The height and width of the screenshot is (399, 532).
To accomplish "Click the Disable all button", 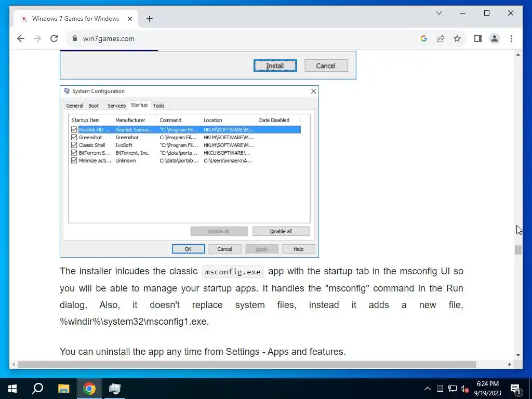I will (281, 231).
